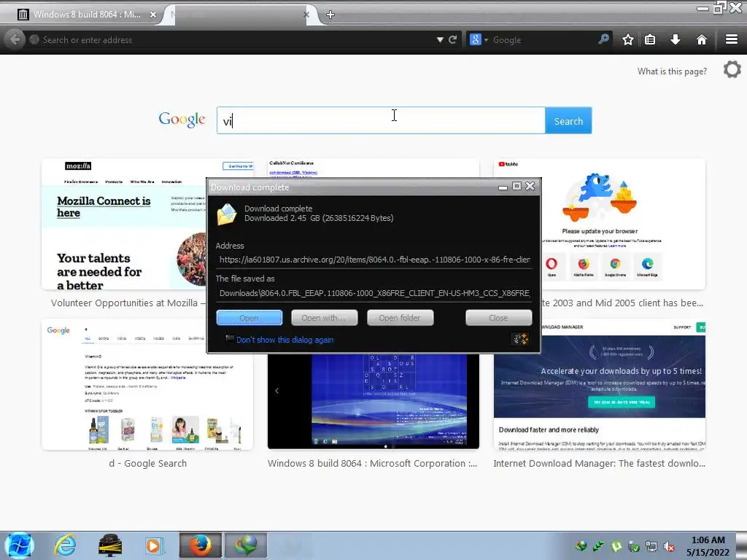Click the Open button in Download complete dialog
Viewport: 747px width, 560px height.
249,318
